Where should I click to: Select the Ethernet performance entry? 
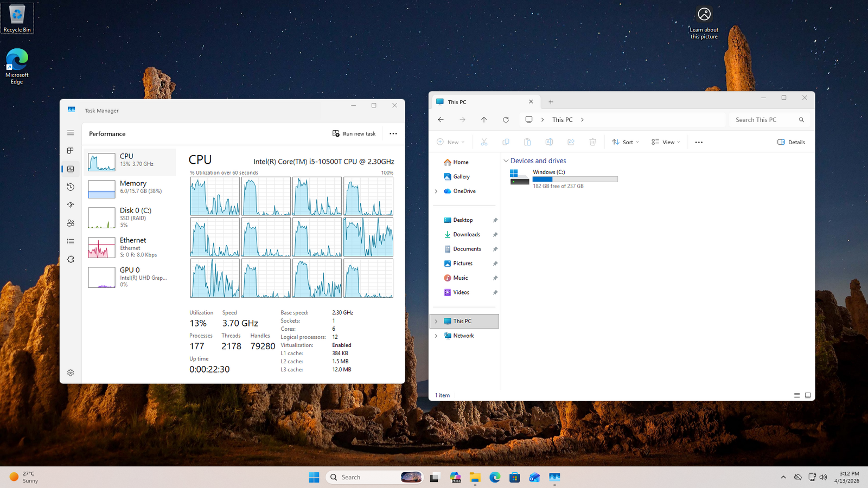[x=130, y=247]
